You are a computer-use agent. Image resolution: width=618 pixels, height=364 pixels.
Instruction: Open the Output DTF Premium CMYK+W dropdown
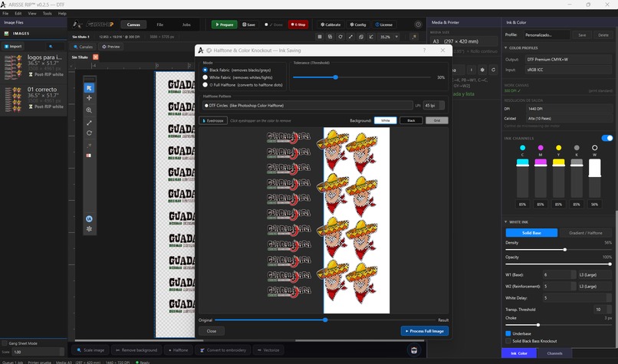click(569, 60)
